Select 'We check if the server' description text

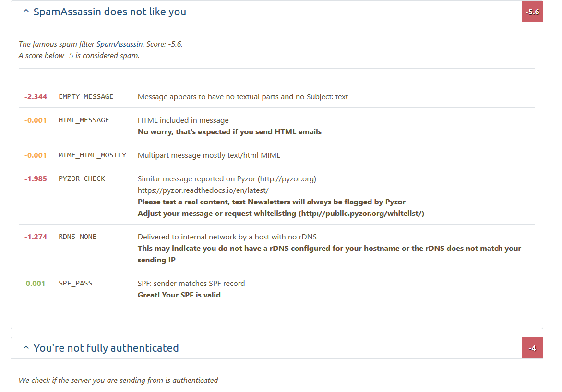coord(118,380)
